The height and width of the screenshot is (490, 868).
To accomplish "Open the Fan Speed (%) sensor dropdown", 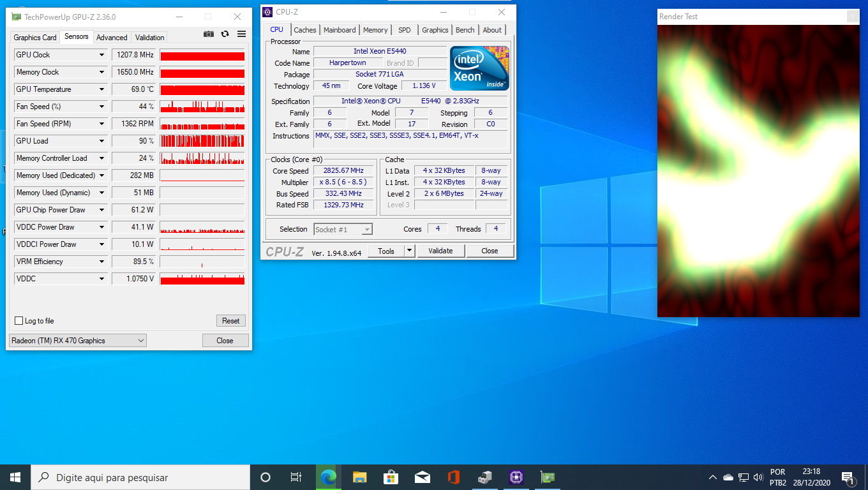I will pyautogui.click(x=101, y=107).
